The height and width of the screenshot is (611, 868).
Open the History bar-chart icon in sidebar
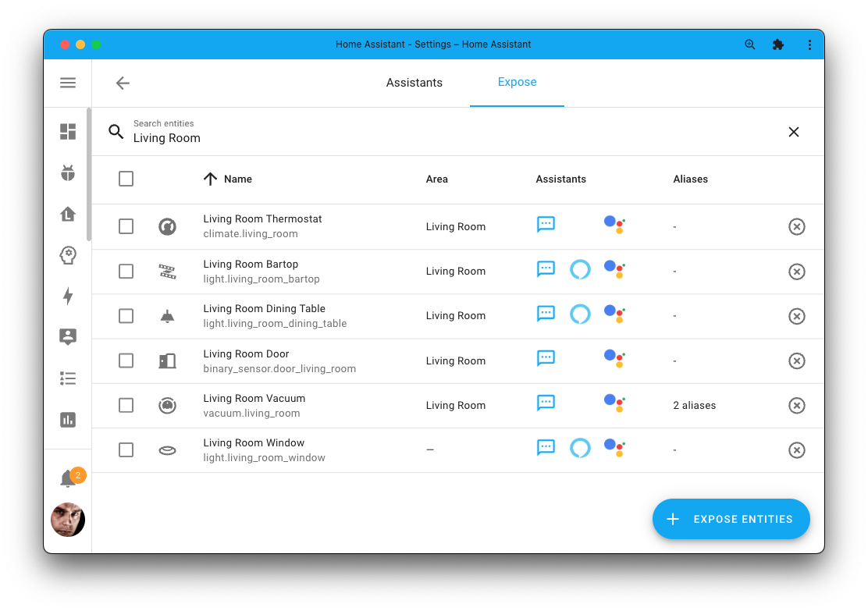pos(68,420)
